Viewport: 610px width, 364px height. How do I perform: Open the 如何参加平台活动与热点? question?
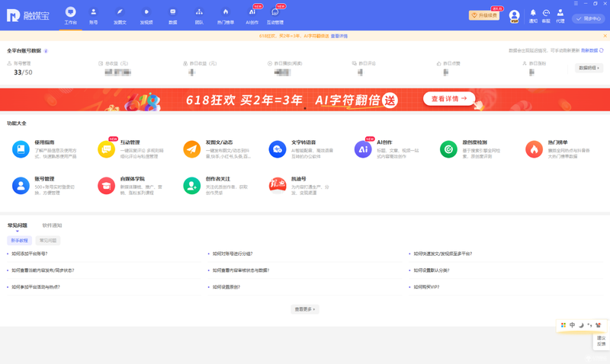point(36,287)
